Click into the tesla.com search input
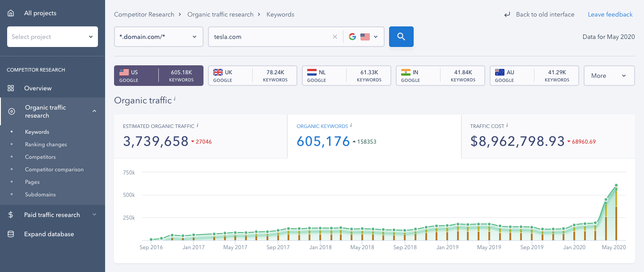This screenshot has width=644, height=272. [271, 37]
